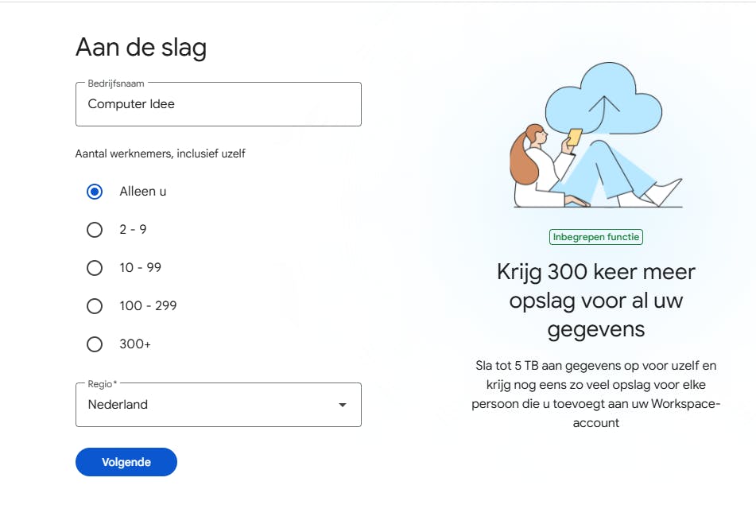Choose the '300+' radio button

[95, 344]
